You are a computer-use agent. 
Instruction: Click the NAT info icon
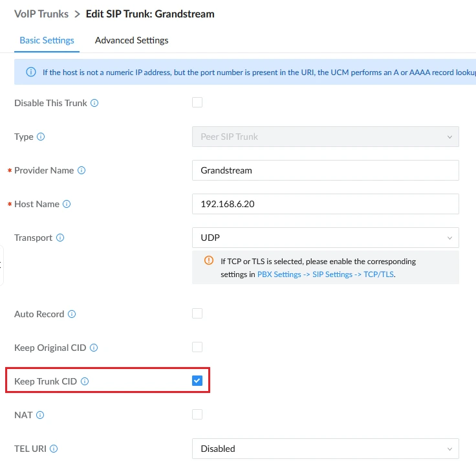coord(40,415)
